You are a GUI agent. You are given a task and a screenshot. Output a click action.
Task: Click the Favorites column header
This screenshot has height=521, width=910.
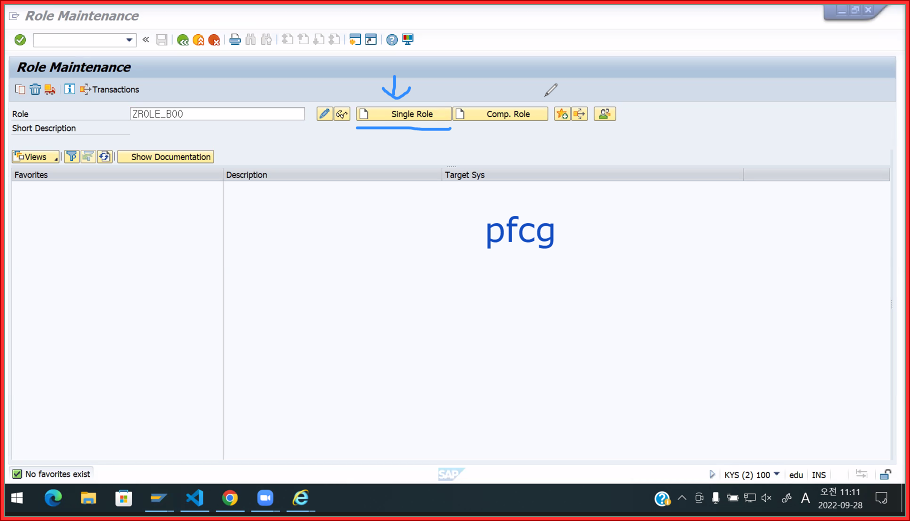117,175
